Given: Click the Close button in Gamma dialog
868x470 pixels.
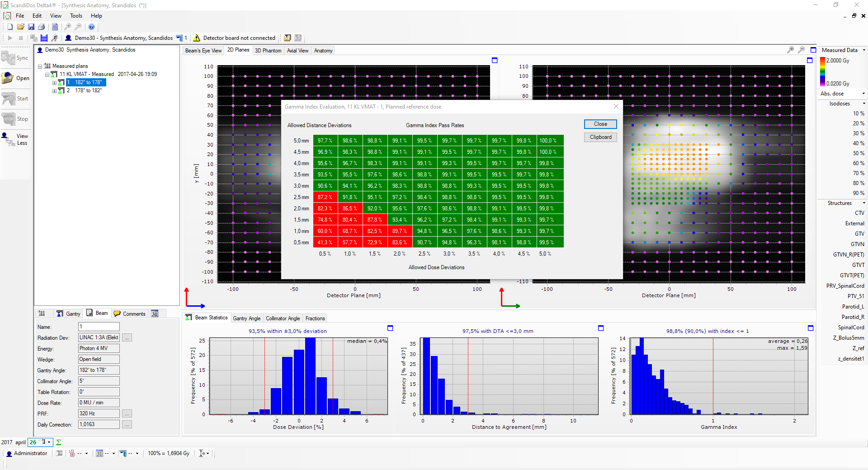Looking at the screenshot, I should [600, 124].
